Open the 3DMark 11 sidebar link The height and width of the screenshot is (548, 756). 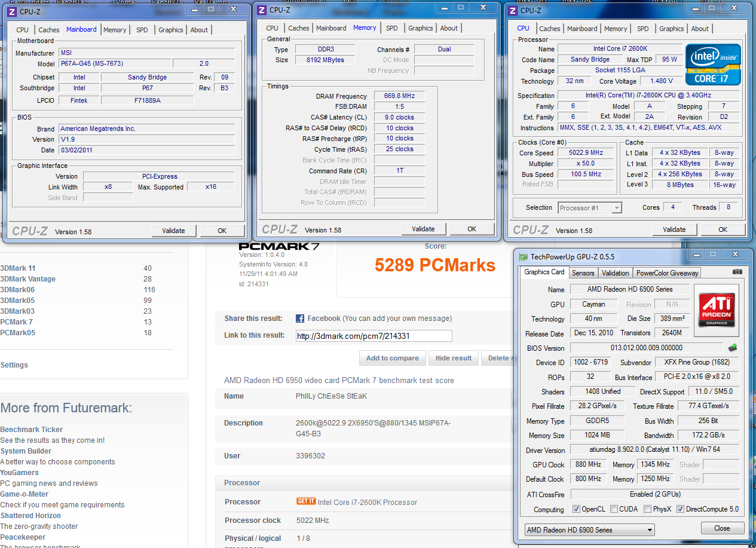(18, 268)
